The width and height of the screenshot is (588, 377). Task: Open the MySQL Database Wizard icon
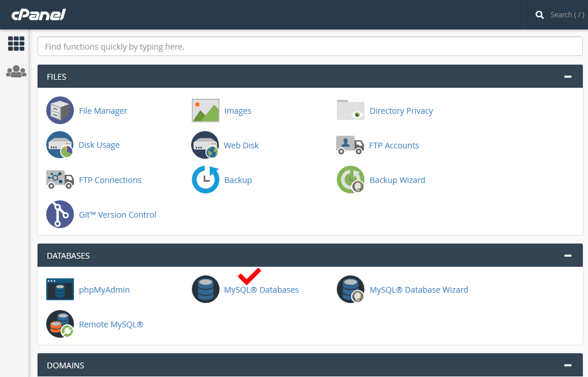point(351,289)
